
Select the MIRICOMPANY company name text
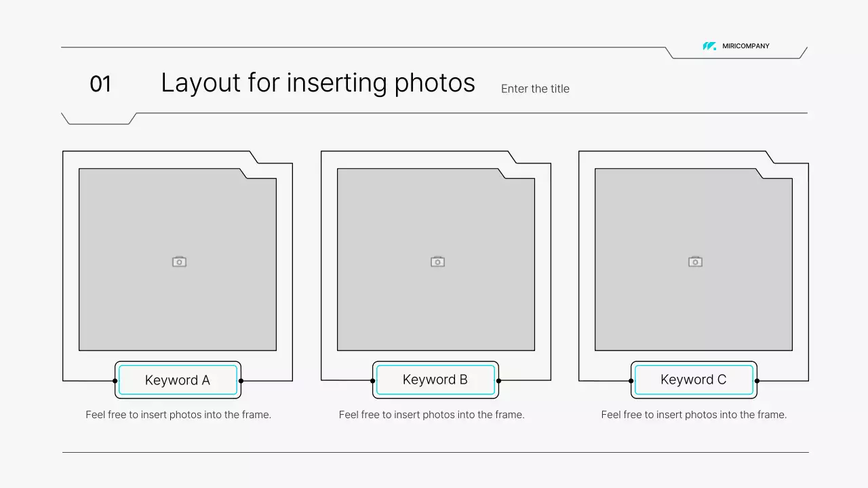coord(746,46)
